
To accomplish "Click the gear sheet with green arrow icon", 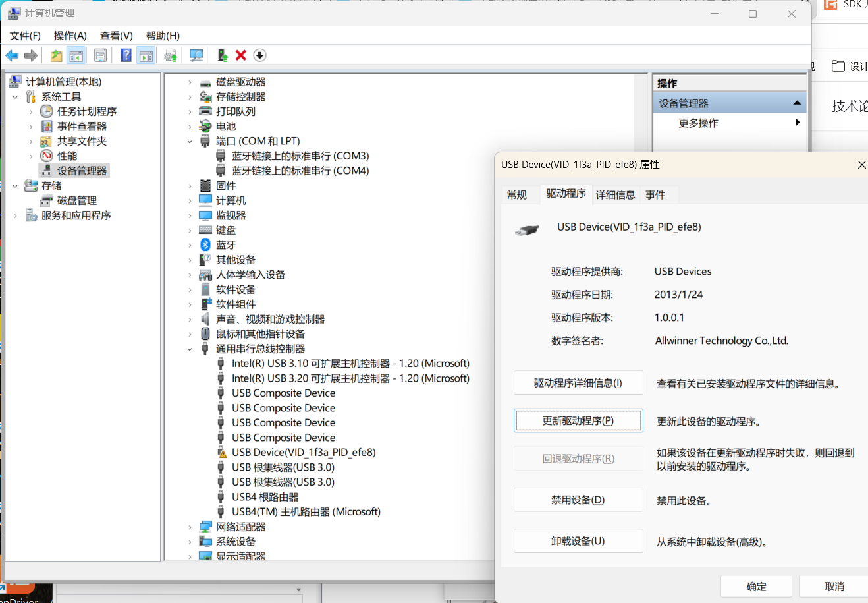I will (x=171, y=55).
